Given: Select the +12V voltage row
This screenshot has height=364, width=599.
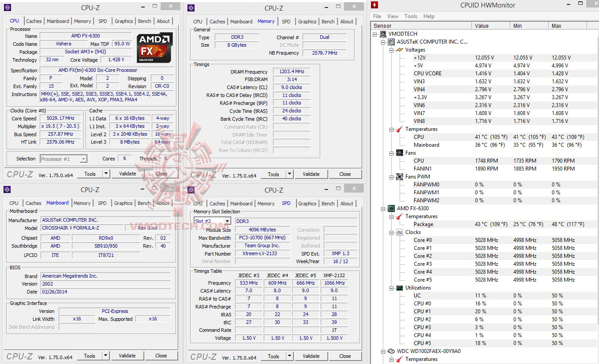Looking at the screenshot, I should (x=485, y=58).
